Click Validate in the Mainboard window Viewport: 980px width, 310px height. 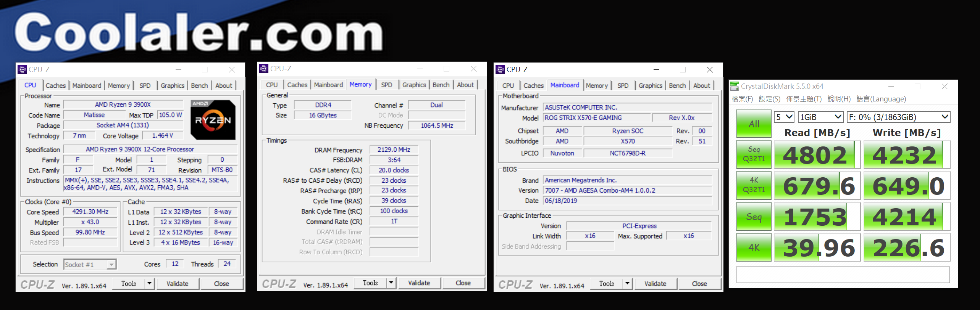655,284
